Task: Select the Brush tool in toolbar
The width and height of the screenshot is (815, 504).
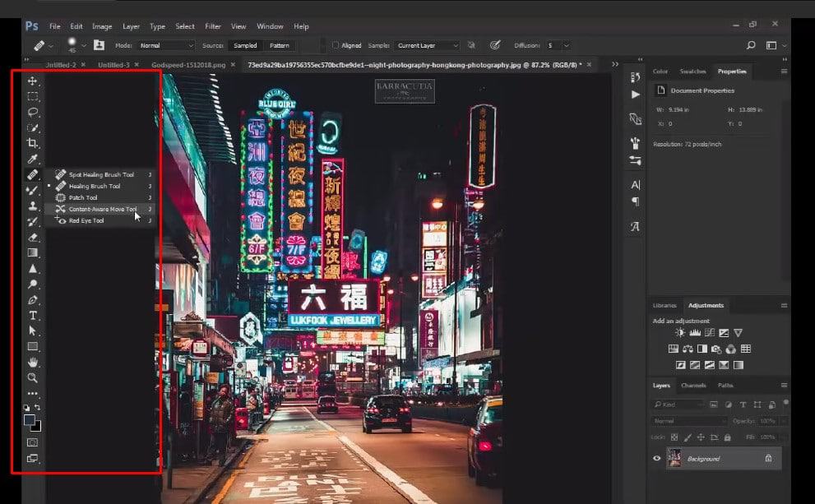Action: (x=32, y=190)
